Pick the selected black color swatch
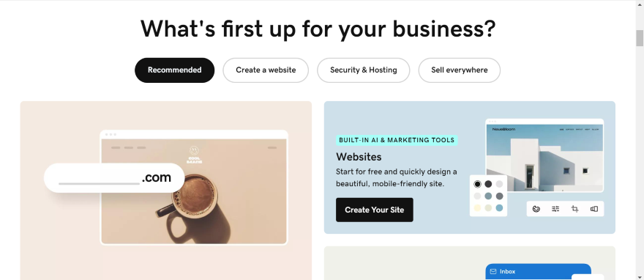Image resolution: width=644 pixels, height=280 pixels. [477, 184]
